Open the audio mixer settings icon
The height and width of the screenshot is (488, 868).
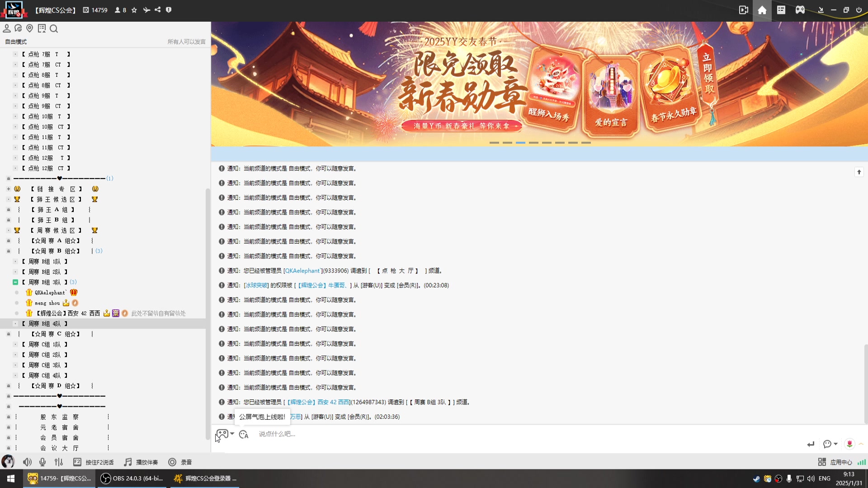(59, 462)
